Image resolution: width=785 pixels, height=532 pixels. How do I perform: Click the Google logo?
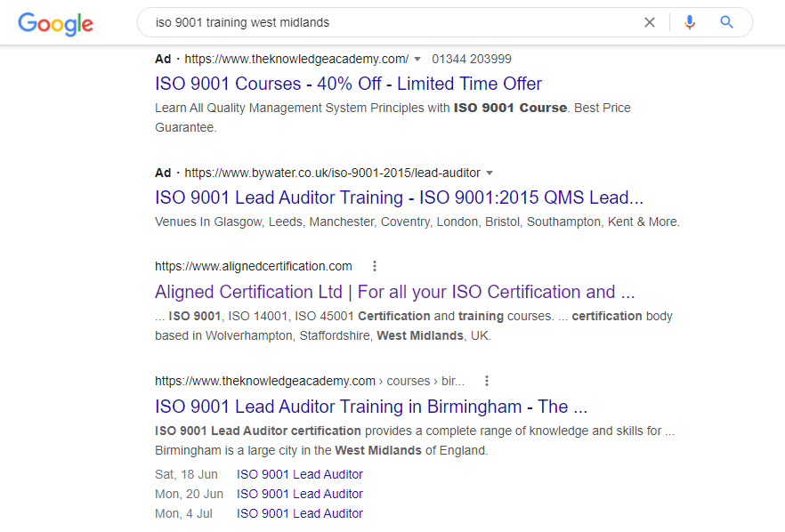(x=55, y=23)
